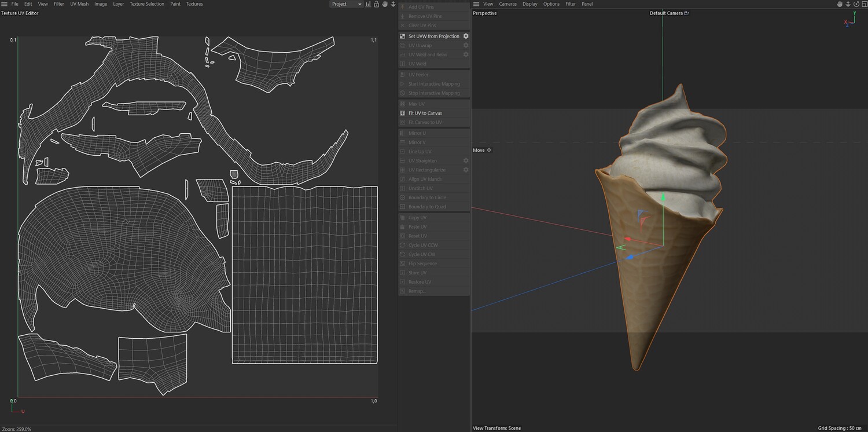Click the viewport rotate camera icon

pyautogui.click(x=856, y=4)
